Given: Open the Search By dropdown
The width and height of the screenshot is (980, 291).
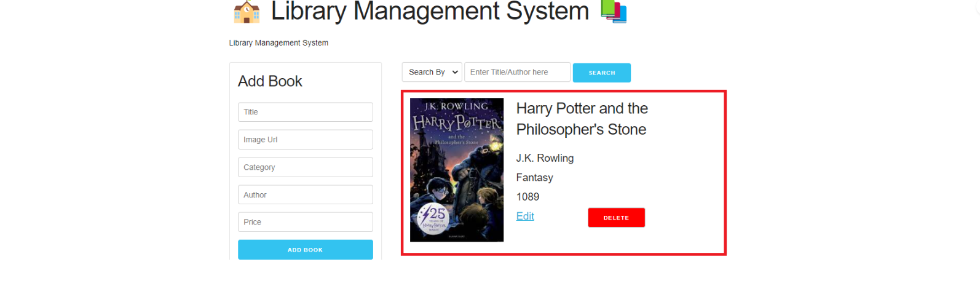Looking at the screenshot, I should [432, 72].
